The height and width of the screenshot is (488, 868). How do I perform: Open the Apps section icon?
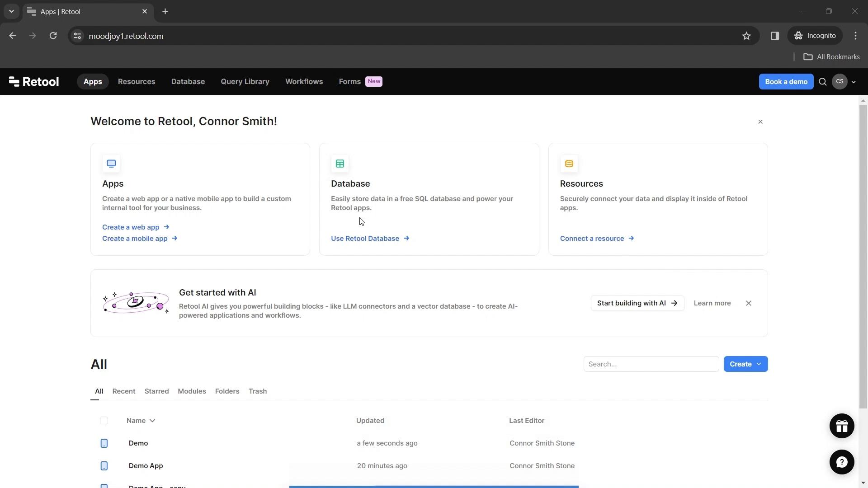pos(111,163)
